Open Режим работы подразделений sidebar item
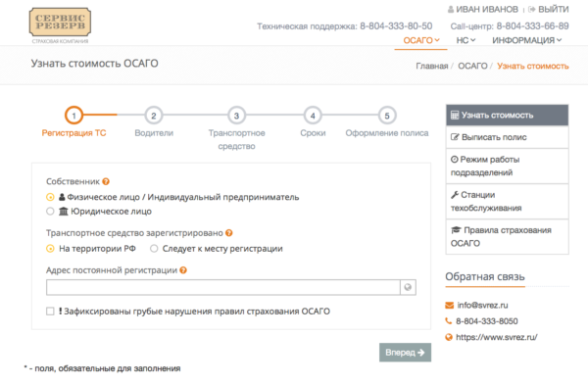The height and width of the screenshot is (385, 588). pos(507,167)
